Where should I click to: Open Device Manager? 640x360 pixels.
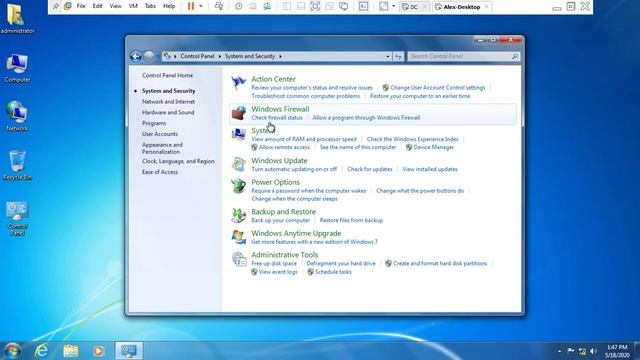tap(433, 147)
